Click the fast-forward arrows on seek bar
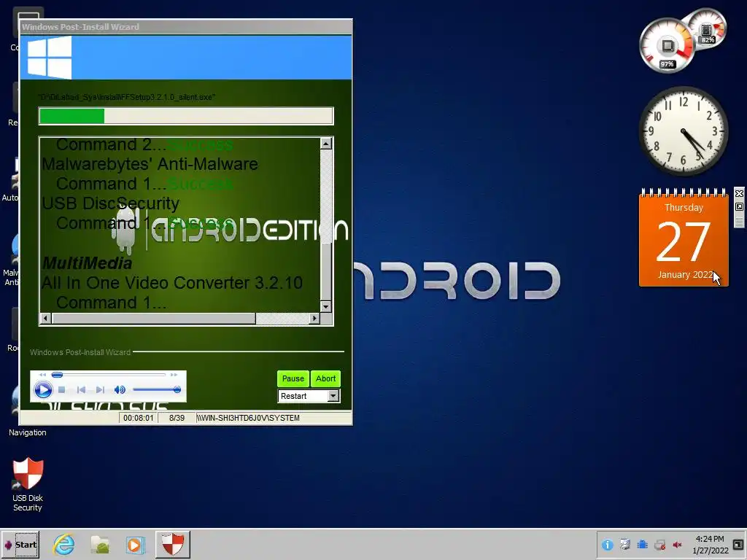 tap(174, 375)
